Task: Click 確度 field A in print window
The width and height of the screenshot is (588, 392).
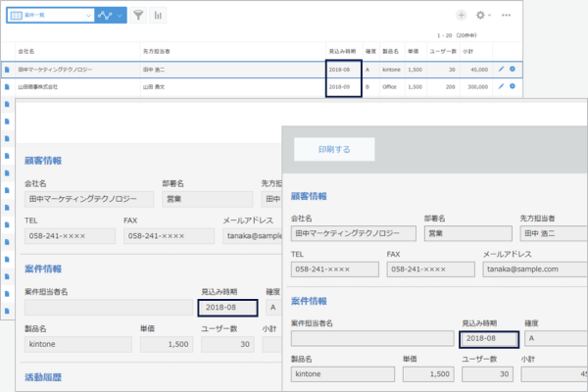Action: [556, 338]
